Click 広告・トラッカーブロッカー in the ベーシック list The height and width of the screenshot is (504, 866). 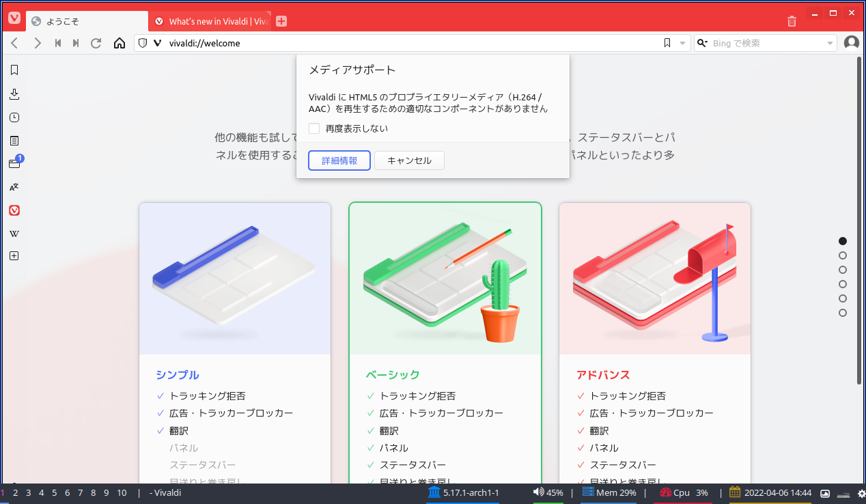click(442, 413)
